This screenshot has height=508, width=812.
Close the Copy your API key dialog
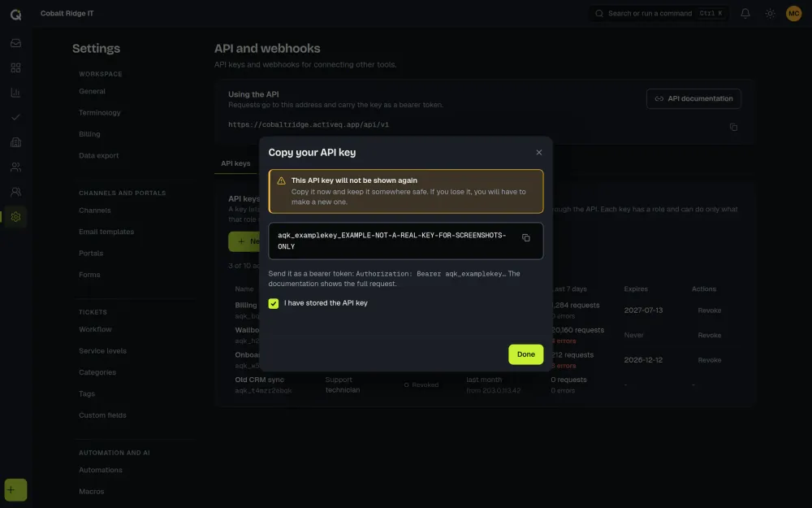[539, 153]
